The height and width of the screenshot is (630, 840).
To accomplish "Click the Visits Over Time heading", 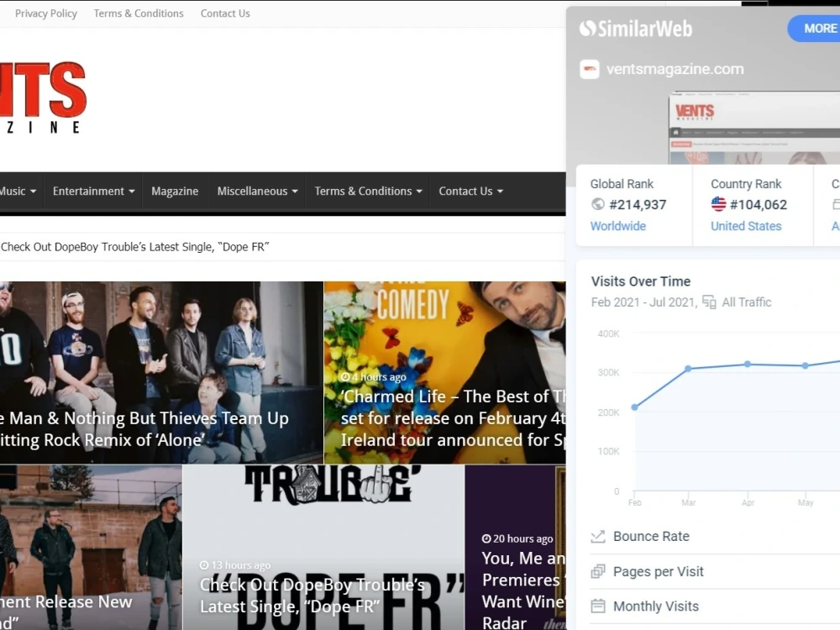I will click(x=641, y=281).
